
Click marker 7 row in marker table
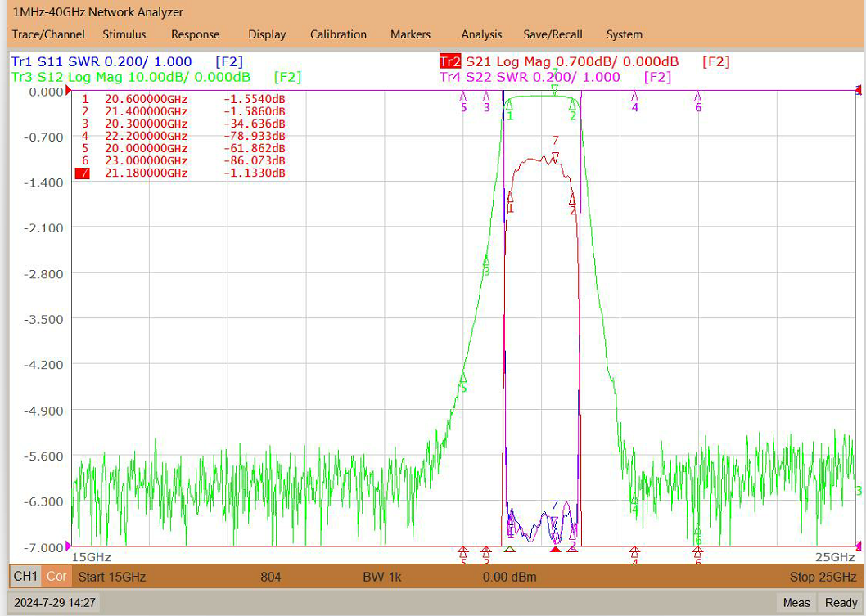(181, 173)
